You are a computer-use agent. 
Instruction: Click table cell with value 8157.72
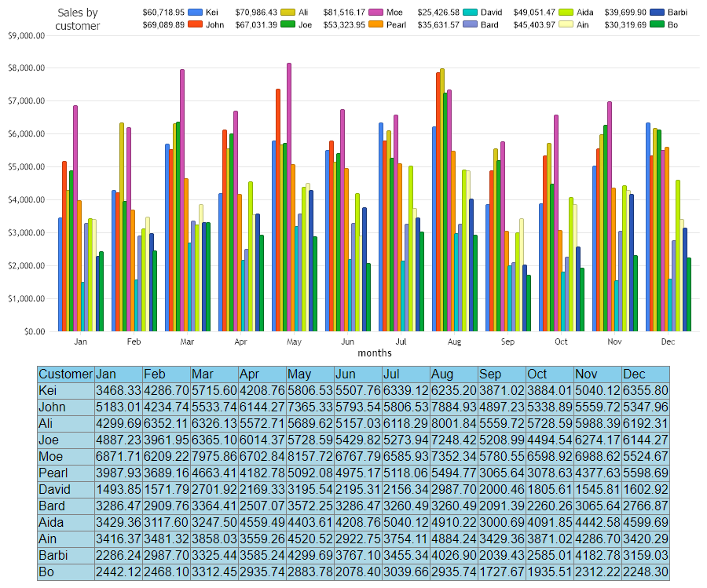pos(310,456)
